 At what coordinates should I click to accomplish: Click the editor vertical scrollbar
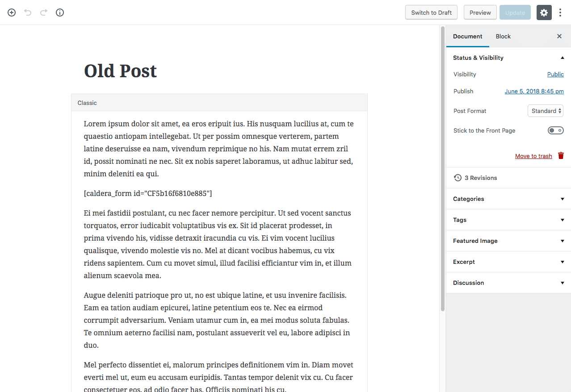443,169
